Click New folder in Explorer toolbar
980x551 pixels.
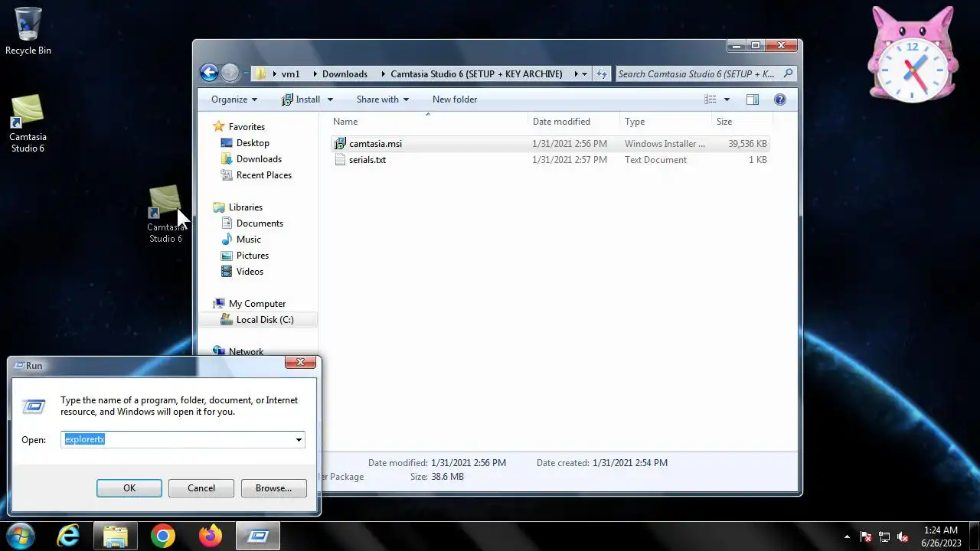455,99
